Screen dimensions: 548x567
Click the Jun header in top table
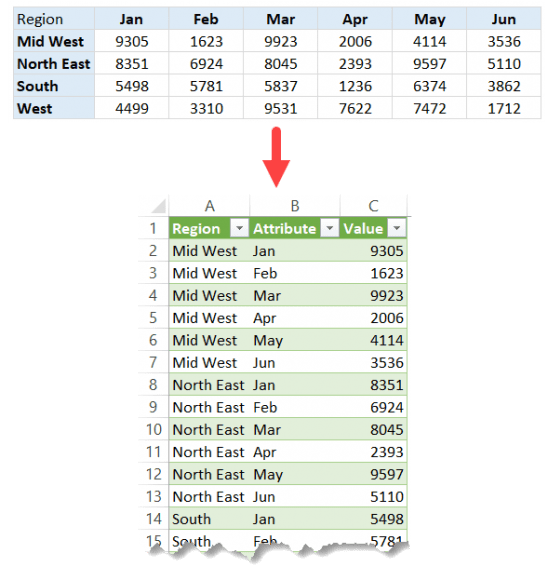(x=504, y=19)
